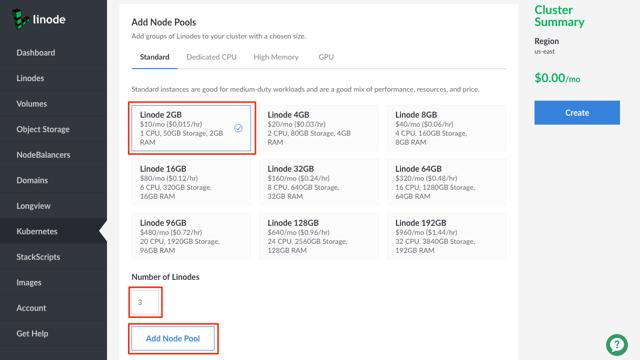Select the Linode 4GB plan card
The width and height of the screenshot is (640, 360).
(319, 128)
